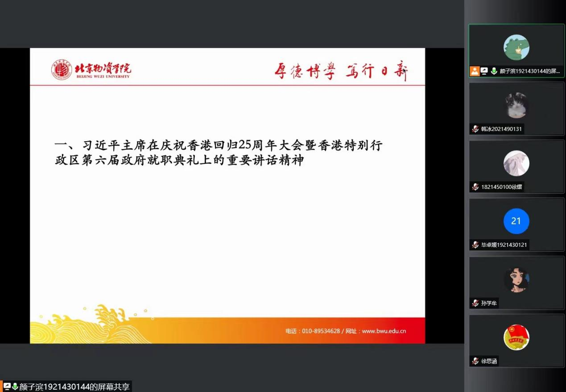
Task: Click the green microphone icon on 颜子滨's tile
Action: point(494,71)
